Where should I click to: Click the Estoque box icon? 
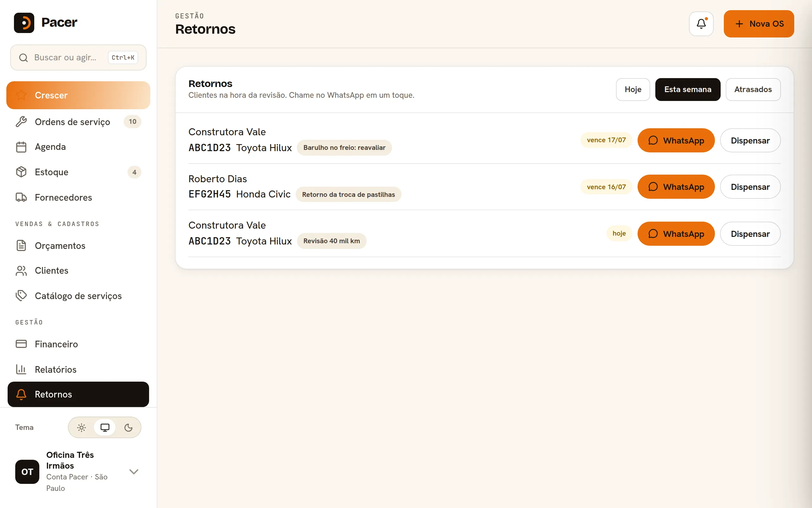pos(21,172)
